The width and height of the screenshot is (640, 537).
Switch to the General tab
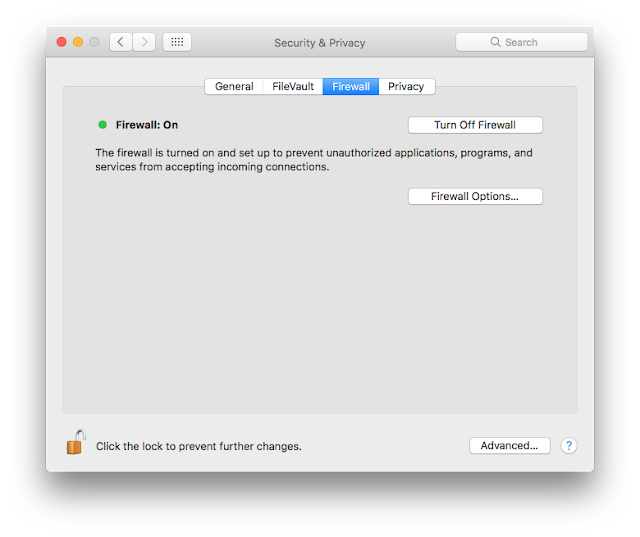234,87
